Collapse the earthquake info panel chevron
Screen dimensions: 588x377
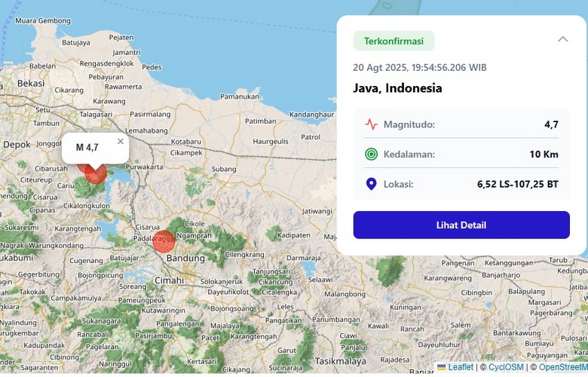click(562, 39)
